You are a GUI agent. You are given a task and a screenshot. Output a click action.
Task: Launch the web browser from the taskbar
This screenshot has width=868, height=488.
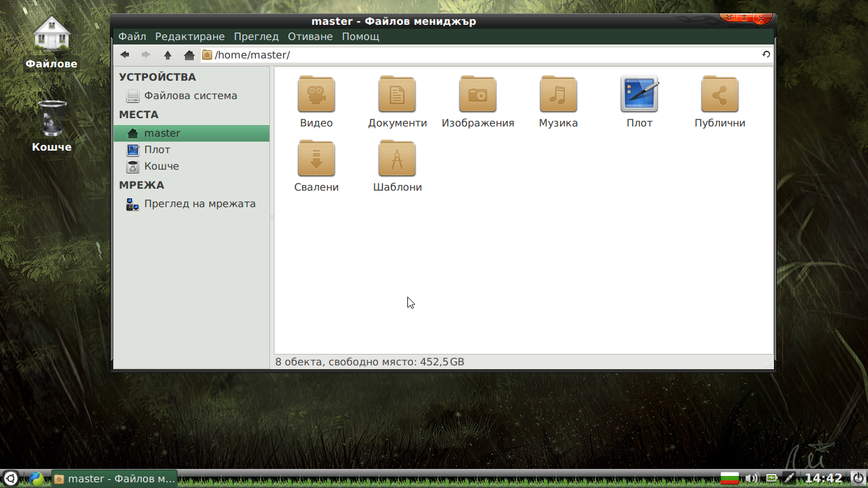pyautogui.click(x=36, y=478)
